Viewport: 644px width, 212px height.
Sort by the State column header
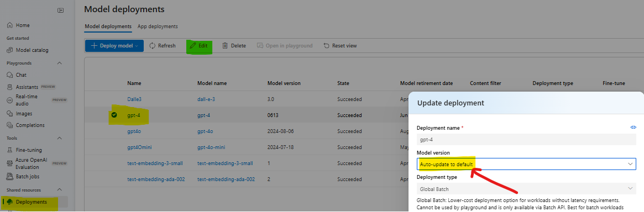(x=343, y=83)
